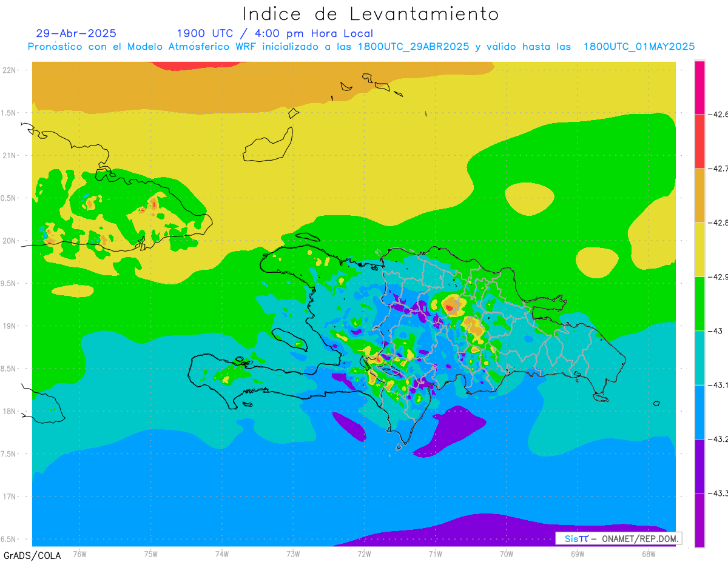Screen dimensions: 728x562
Task: Click the "GrADS/COLA" credit text
Action: [32, 555]
